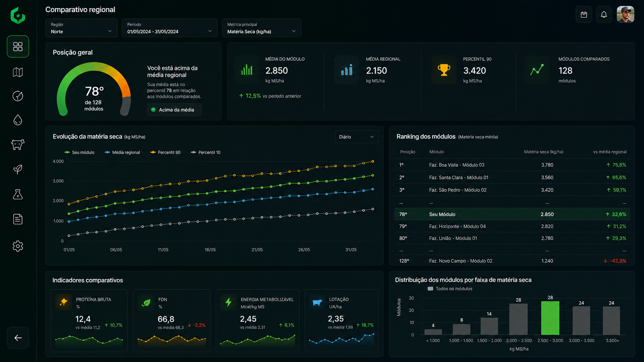Select the water droplet sidebar icon
Image resolution: width=644 pixels, height=362 pixels.
pyautogui.click(x=18, y=120)
